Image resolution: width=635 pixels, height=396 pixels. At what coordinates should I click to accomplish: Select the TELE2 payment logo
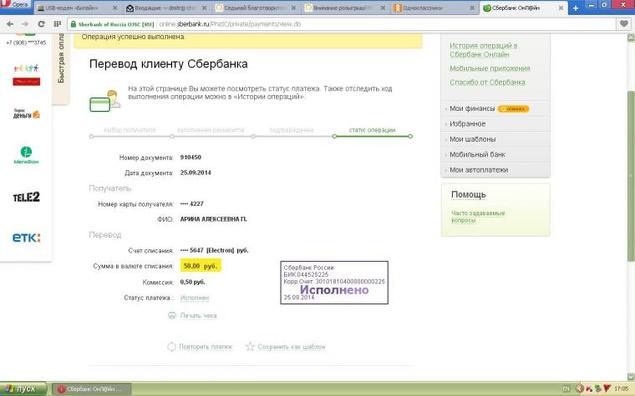click(x=26, y=197)
